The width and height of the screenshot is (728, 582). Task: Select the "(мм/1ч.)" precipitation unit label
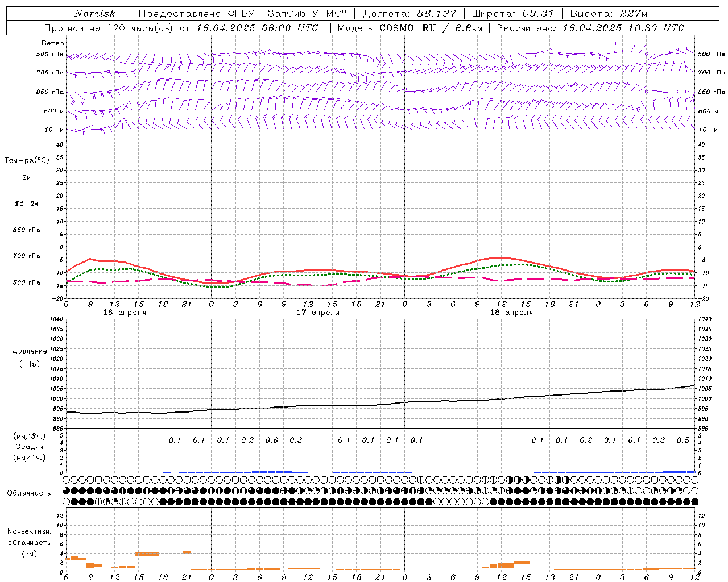(30, 458)
